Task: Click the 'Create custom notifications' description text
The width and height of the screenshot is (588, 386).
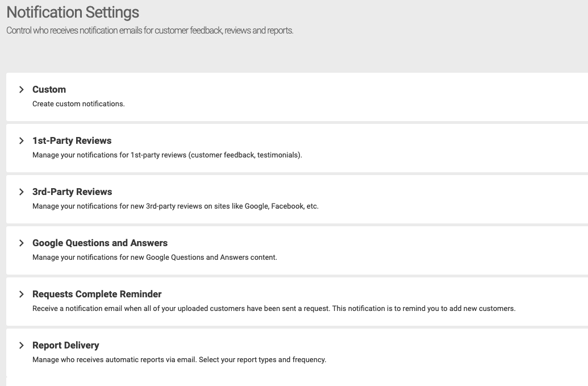Action: point(78,103)
